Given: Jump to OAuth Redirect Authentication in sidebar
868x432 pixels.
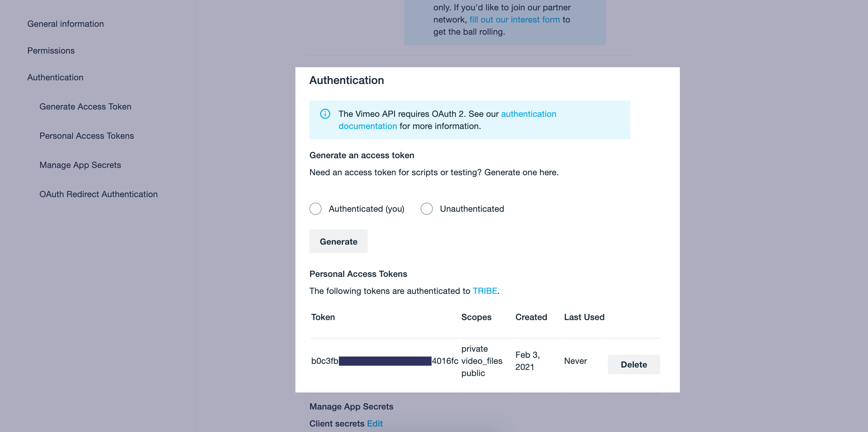Looking at the screenshot, I should (98, 194).
